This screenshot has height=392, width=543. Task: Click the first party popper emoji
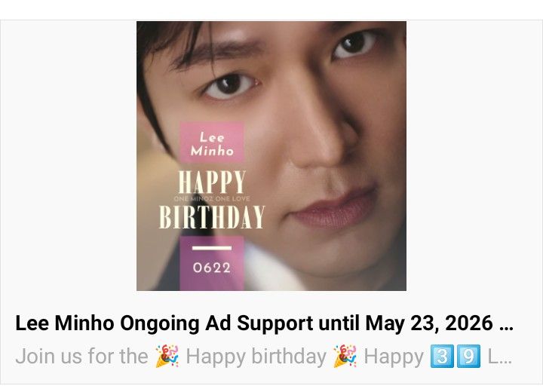point(167,356)
